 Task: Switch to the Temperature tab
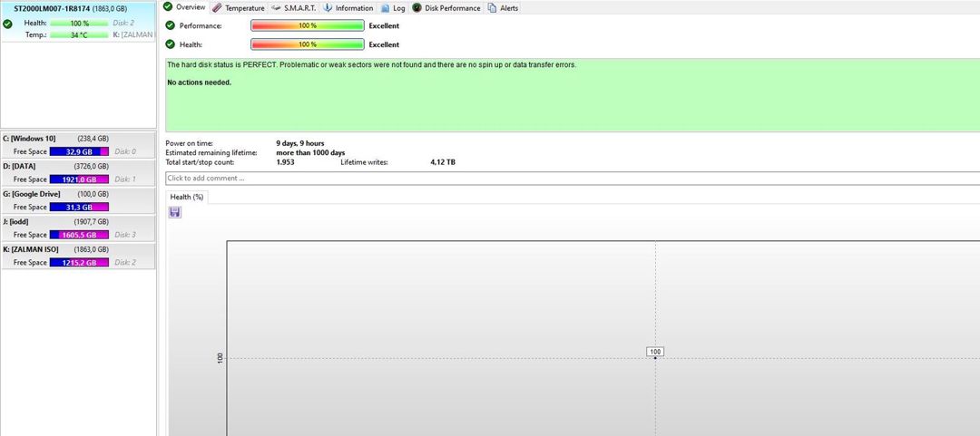click(238, 7)
